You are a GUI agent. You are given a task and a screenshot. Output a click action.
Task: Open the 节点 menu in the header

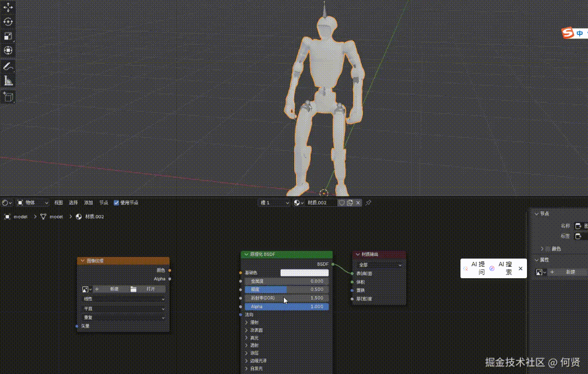[x=104, y=203]
